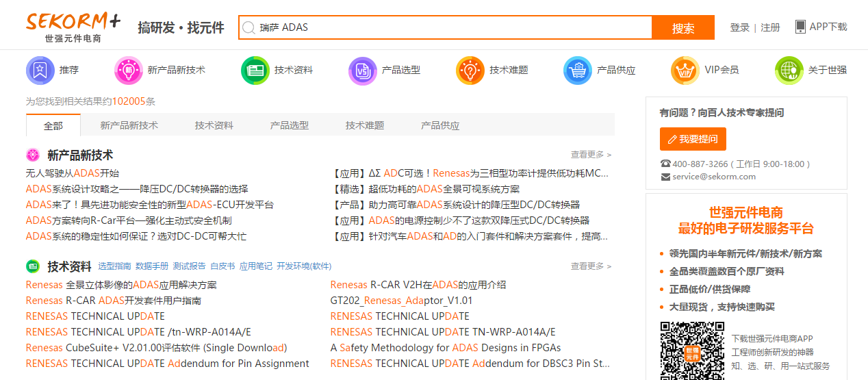Click the 102005 results count
868x380 pixels.
129,101
